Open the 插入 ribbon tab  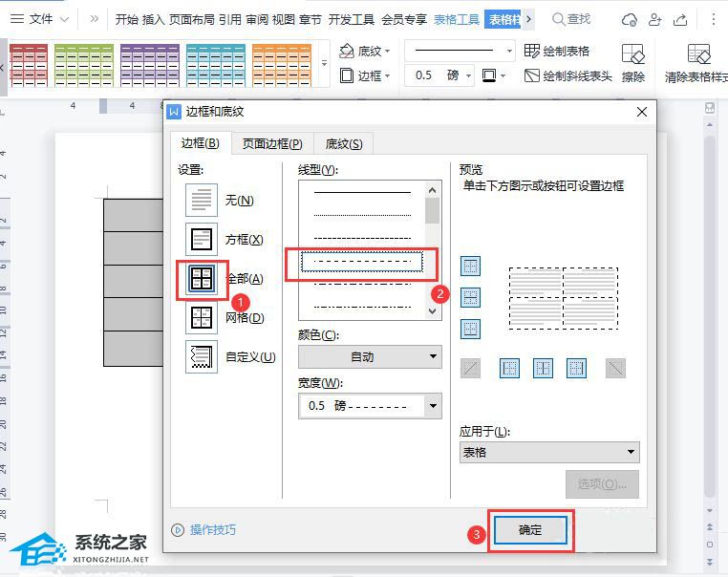[x=153, y=19]
